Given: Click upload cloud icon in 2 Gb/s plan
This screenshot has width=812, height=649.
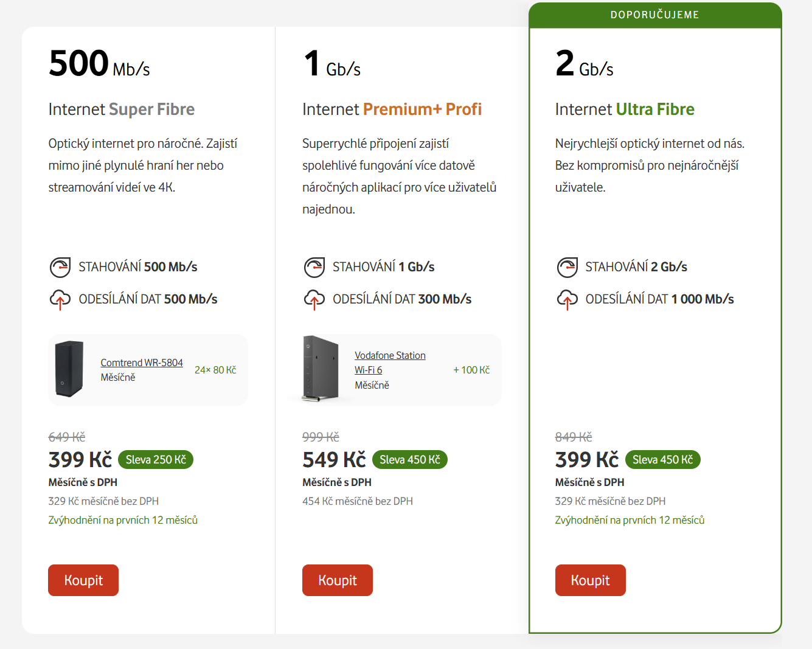Looking at the screenshot, I should click(567, 299).
